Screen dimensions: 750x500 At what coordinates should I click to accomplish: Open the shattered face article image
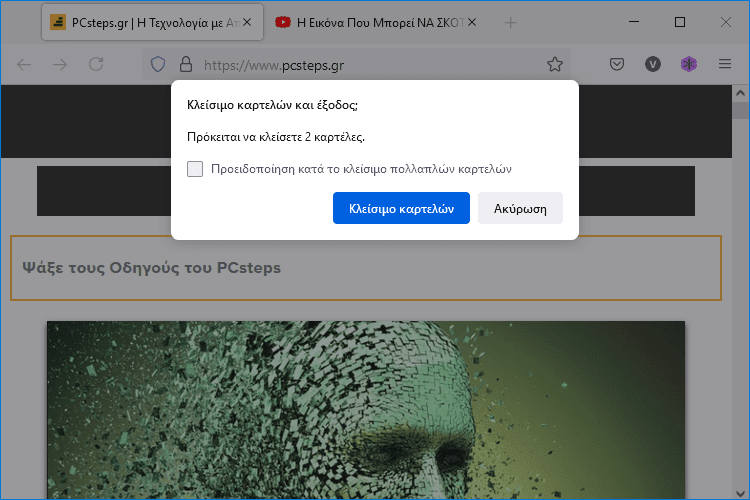[366, 410]
